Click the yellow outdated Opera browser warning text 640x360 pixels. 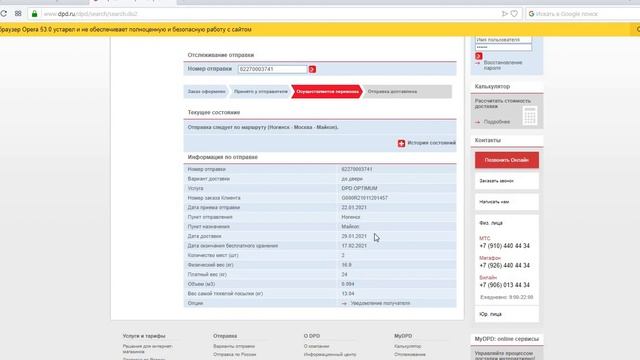coord(126,29)
